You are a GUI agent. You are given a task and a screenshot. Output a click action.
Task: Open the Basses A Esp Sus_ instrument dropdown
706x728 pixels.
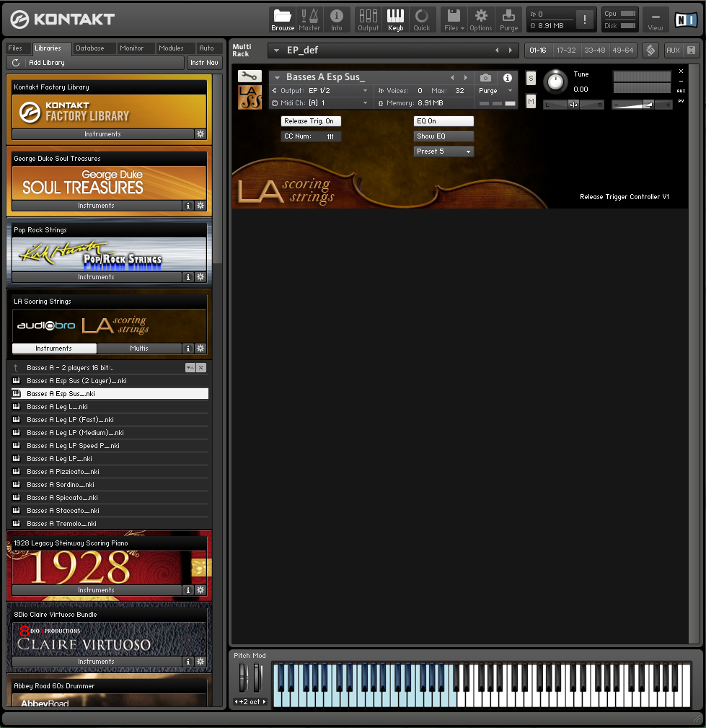(277, 77)
